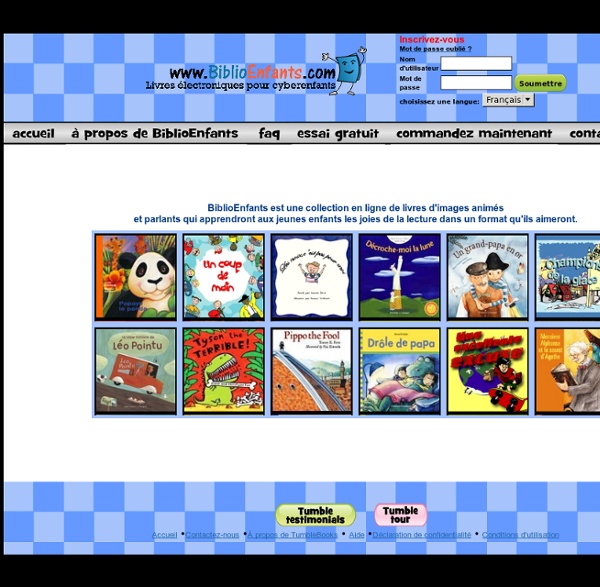Screen dimensions: 600x587
Task: Open Monsieur Alphonse et le secret d'Agathe book
Action: [x=567, y=371]
